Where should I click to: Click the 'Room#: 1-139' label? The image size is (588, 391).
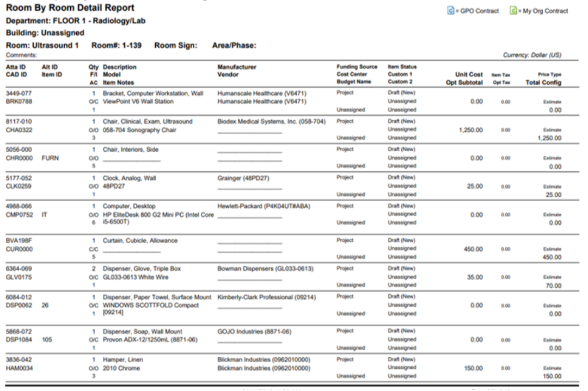117,45
